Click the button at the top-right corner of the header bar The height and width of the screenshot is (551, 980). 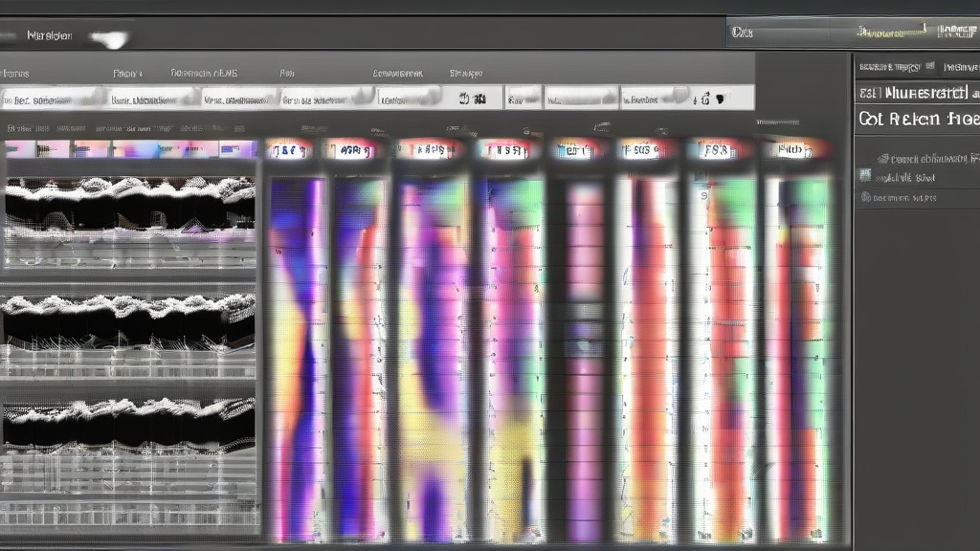point(955,33)
